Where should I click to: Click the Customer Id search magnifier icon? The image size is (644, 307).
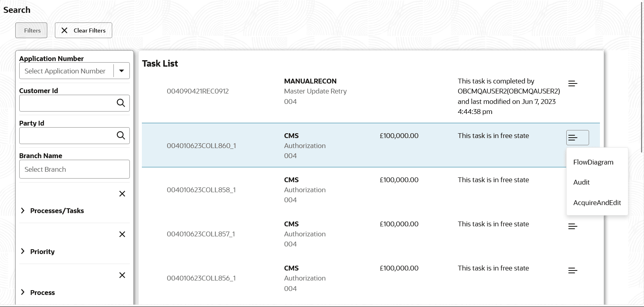click(x=121, y=103)
